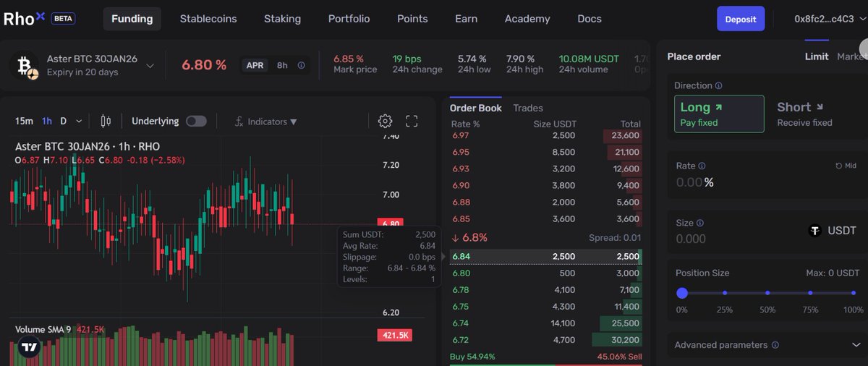Expand the Aster BTC 30JAN26 market selector

[x=150, y=66]
